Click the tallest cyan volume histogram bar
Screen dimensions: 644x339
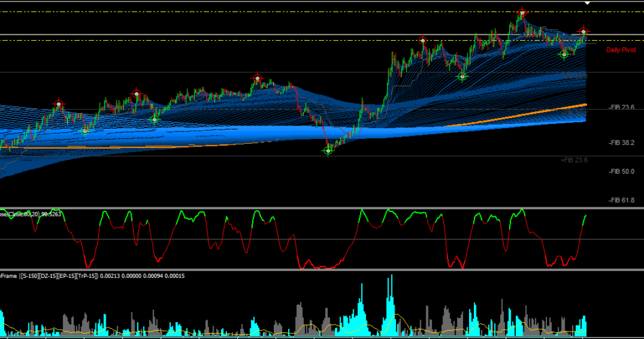[x=391, y=305]
